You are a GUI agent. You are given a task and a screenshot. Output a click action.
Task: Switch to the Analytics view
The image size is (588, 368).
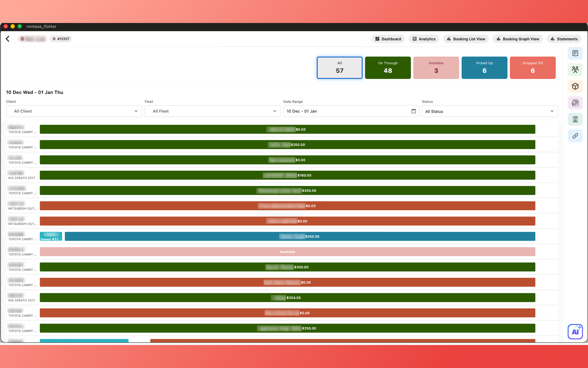coord(424,39)
